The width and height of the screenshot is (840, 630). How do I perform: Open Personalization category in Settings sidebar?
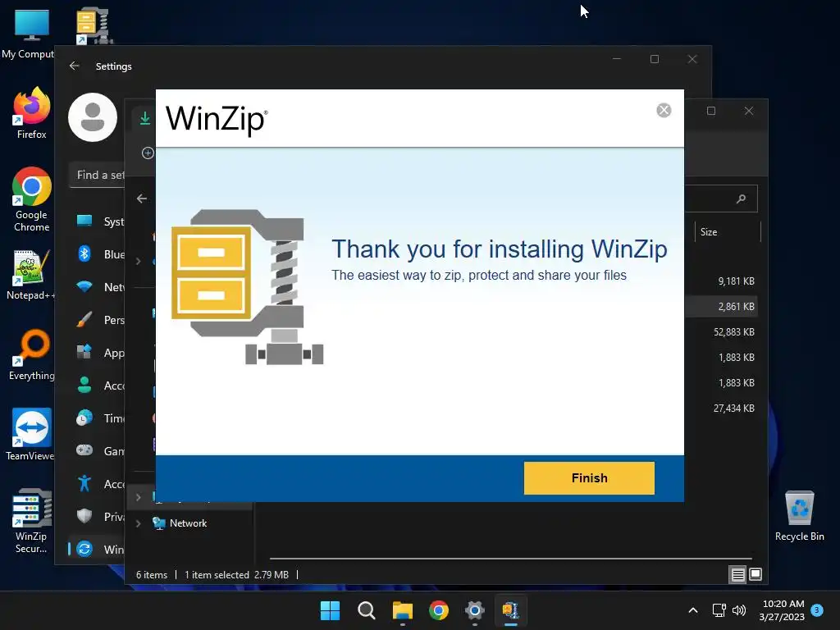[99, 320]
